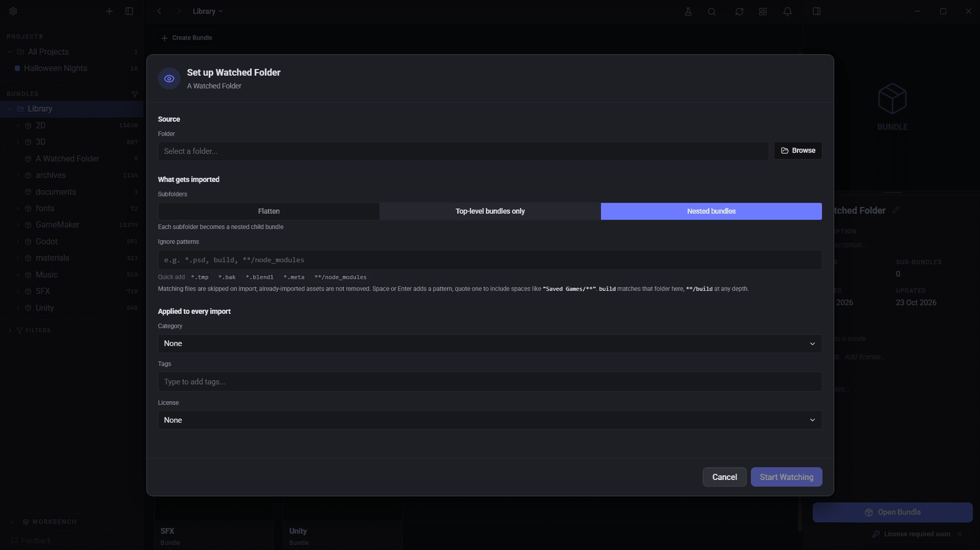Click the eye icon in dialog header
The image size is (980, 550).
(x=169, y=79)
